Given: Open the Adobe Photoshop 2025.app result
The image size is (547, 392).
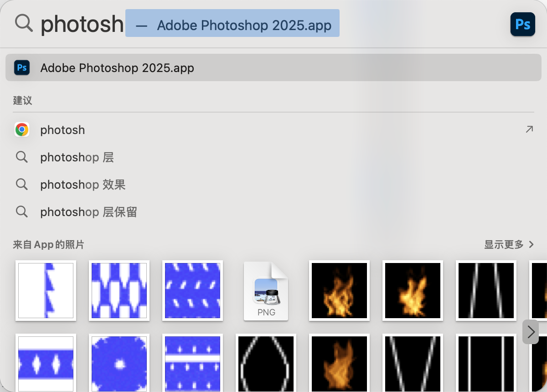Looking at the screenshot, I should point(273,68).
